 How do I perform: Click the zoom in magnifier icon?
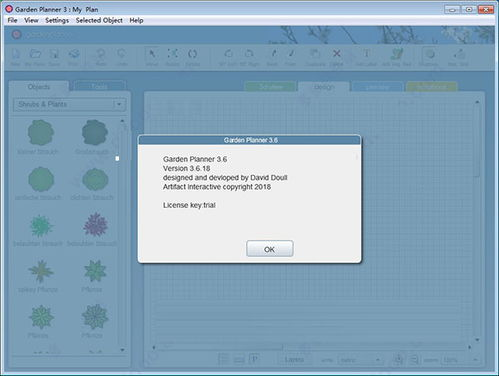click(x=398, y=359)
